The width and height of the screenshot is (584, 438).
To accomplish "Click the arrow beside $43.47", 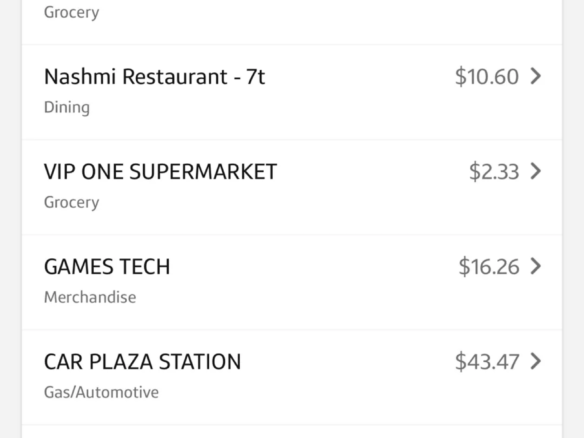I will 536,361.
